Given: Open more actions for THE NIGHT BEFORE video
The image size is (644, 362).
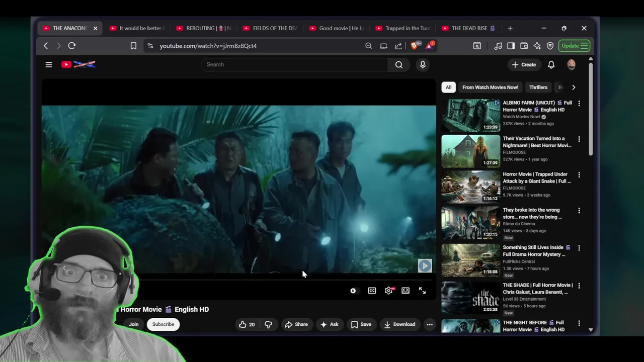Looking at the screenshot, I should click(x=579, y=323).
